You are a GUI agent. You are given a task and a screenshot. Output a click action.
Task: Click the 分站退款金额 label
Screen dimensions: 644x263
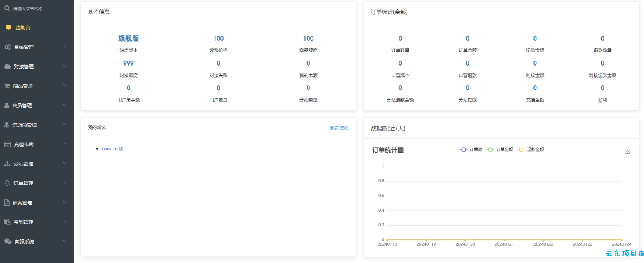click(x=400, y=100)
